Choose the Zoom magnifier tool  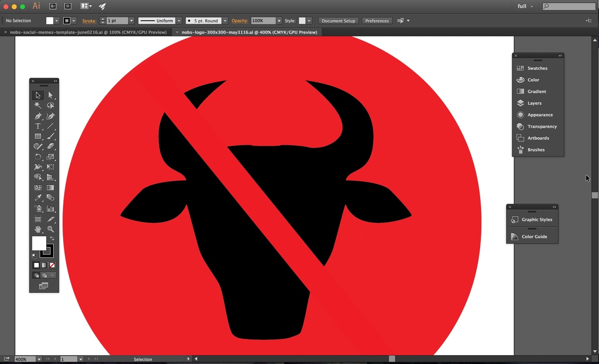(51, 229)
